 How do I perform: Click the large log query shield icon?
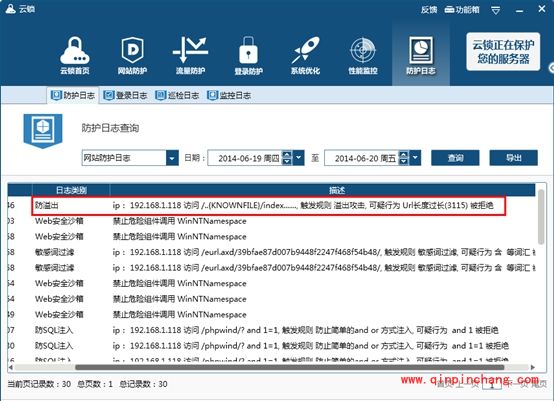(43, 130)
